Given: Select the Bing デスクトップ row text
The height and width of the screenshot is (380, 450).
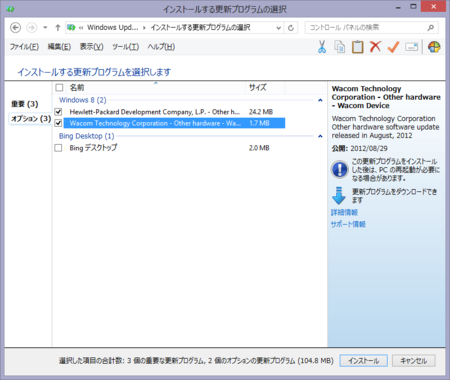Looking at the screenshot, I should point(93,148).
